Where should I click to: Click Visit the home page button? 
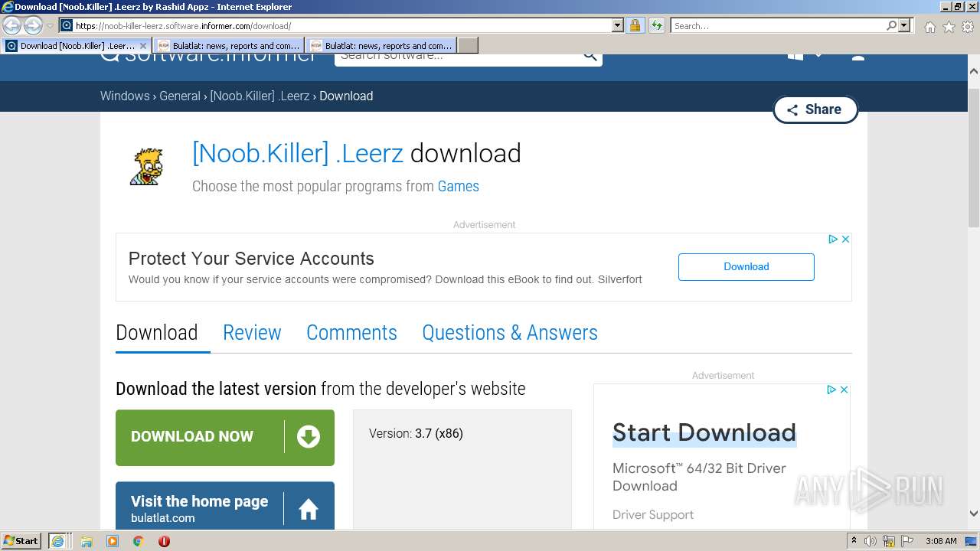coord(225,505)
